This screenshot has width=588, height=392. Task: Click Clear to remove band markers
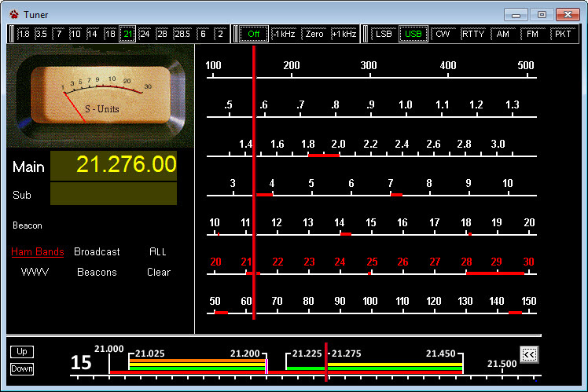(159, 272)
